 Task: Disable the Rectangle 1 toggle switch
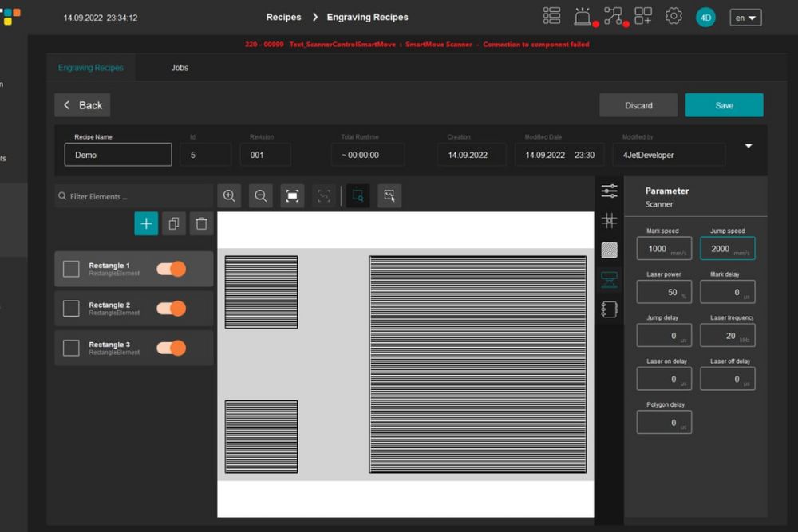pos(171,269)
